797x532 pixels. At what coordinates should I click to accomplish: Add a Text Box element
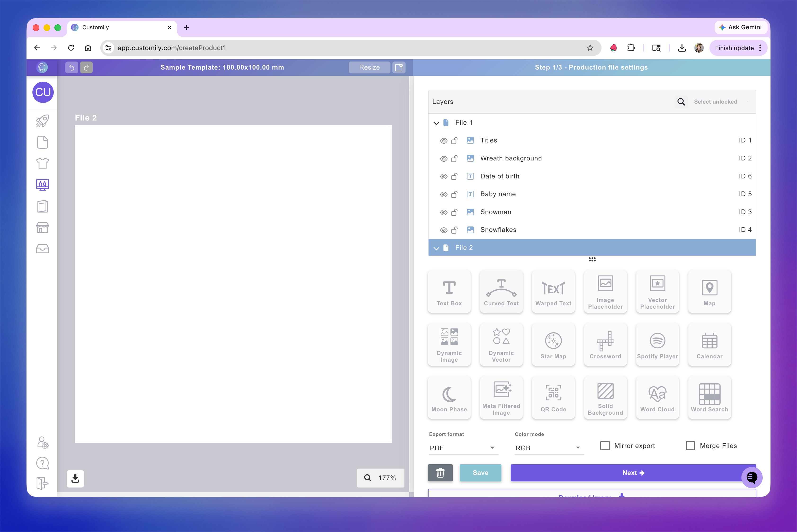449,292
